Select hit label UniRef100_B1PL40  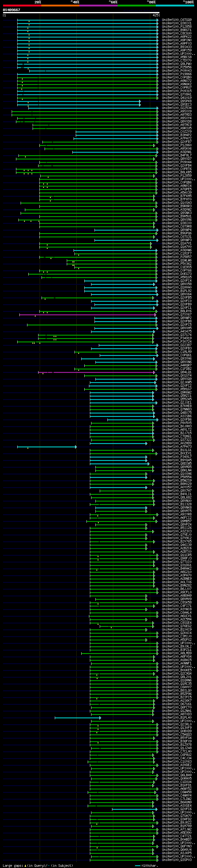pyautogui.click(x=177, y=718)
